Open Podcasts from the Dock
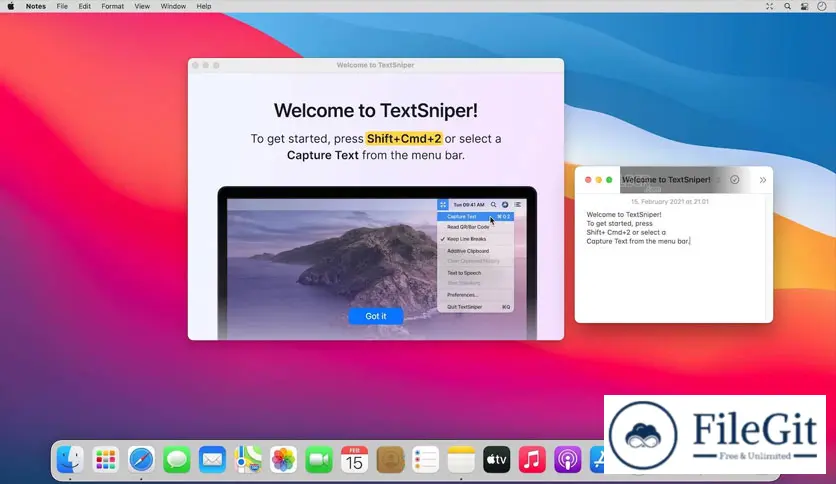Image resolution: width=836 pixels, height=484 pixels. (568, 459)
